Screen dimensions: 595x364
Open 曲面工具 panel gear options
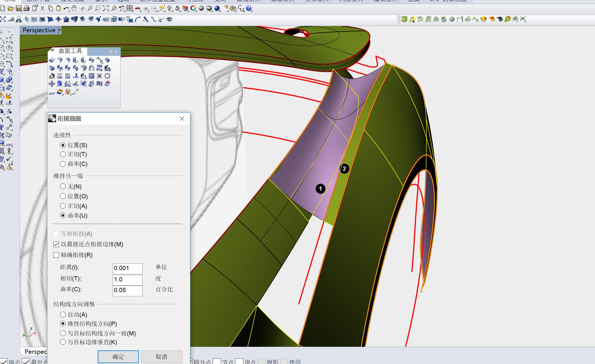111,52
